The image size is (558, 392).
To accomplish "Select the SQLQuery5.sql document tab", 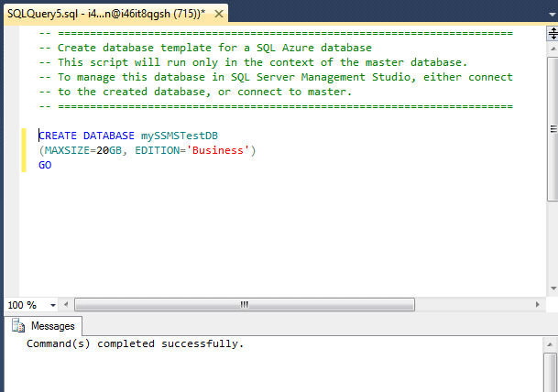I will [115, 14].
